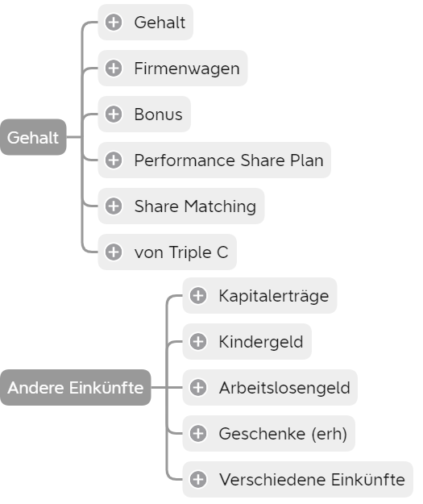Click the plus icon beside Bonus
This screenshot has width=423, height=504.
click(114, 115)
